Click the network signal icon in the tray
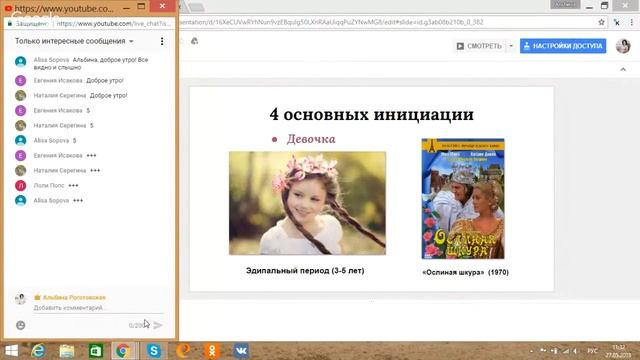Screen dimensions: 640x360 click(x=565, y=351)
